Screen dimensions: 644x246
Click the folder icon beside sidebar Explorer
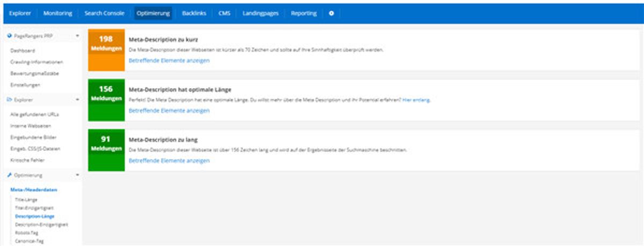(9, 99)
